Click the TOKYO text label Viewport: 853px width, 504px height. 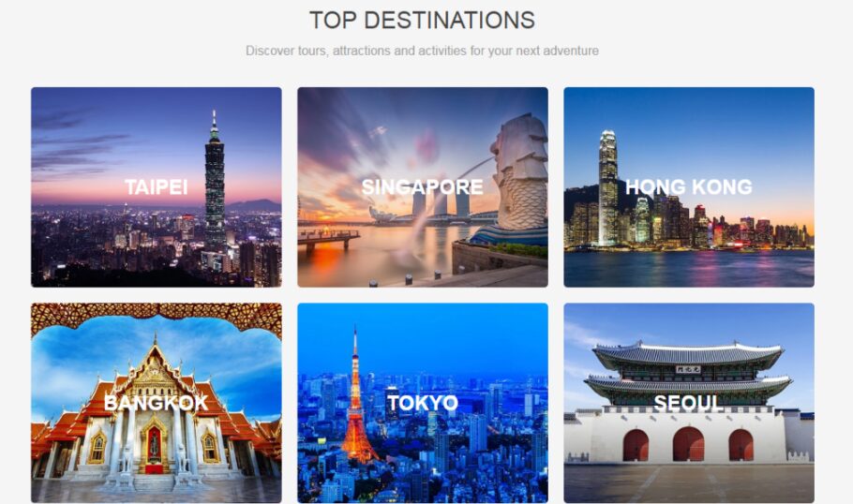click(423, 403)
